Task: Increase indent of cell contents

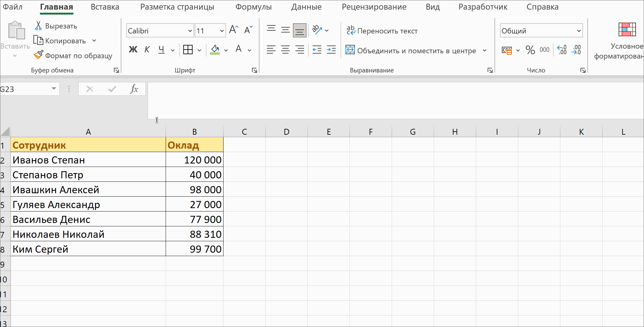Action: pos(331,50)
